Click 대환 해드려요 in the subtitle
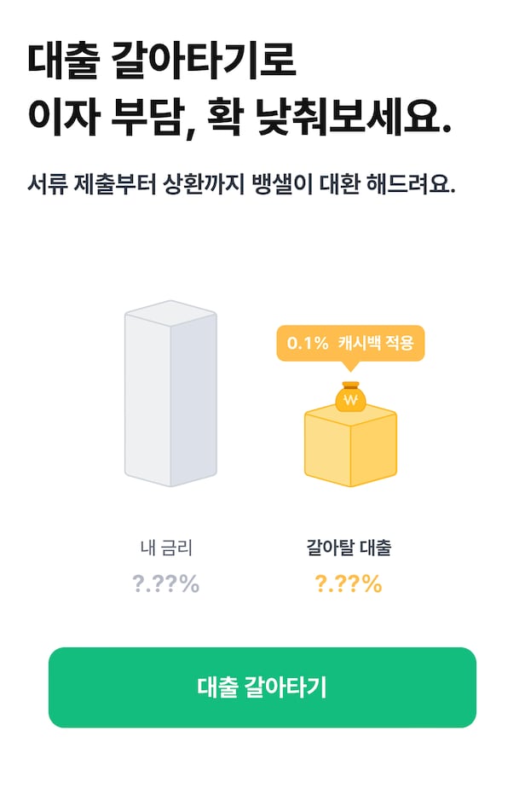Viewport: 525px width, 812px height. [396, 184]
